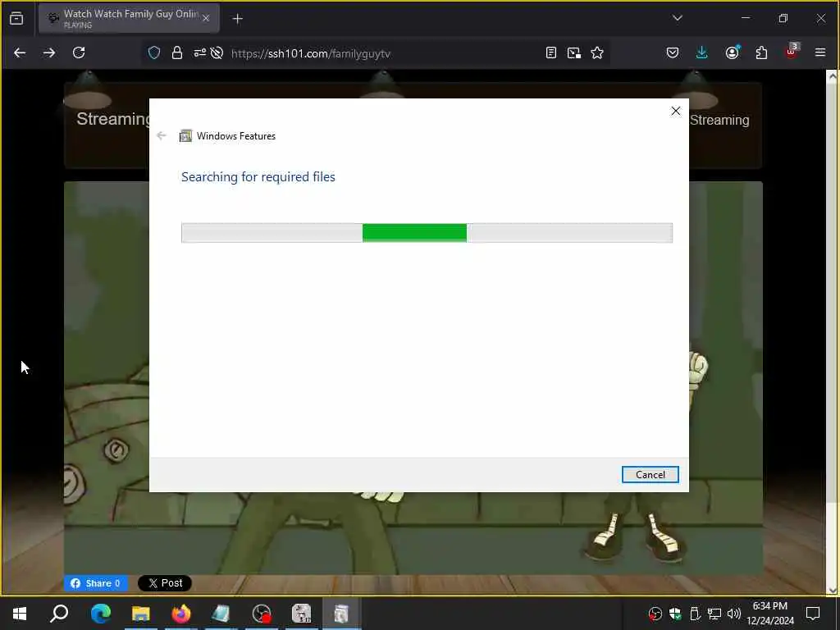The width and height of the screenshot is (840, 630).
Task: Reload the current page
Action: click(x=79, y=52)
